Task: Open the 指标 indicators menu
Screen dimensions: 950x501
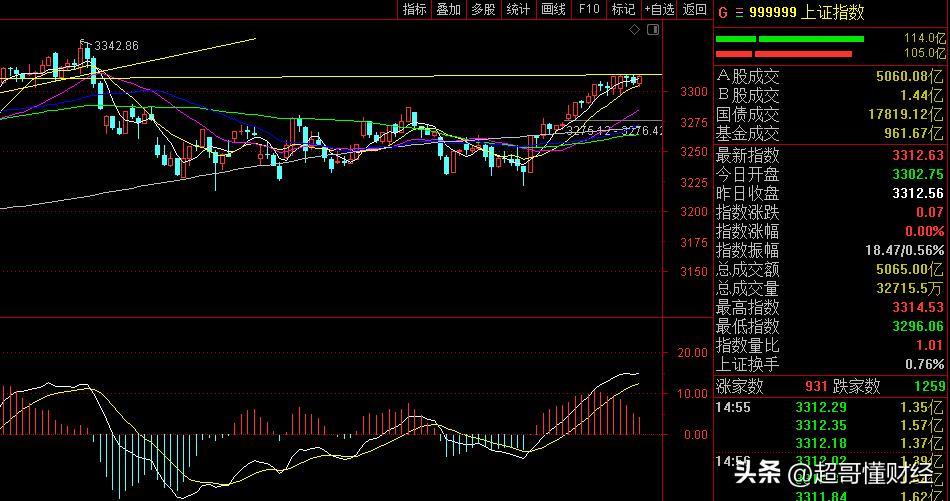Action: pos(414,9)
